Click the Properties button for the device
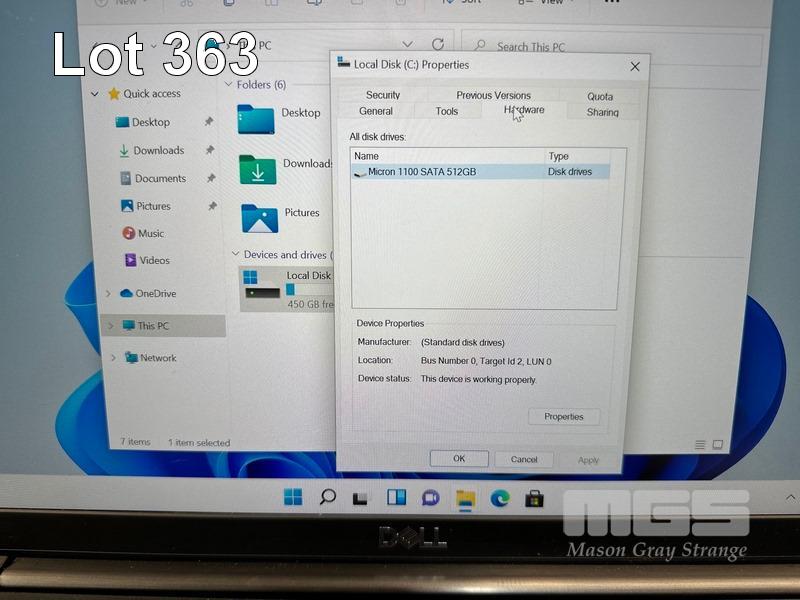The width and height of the screenshot is (800, 600). (x=564, y=416)
